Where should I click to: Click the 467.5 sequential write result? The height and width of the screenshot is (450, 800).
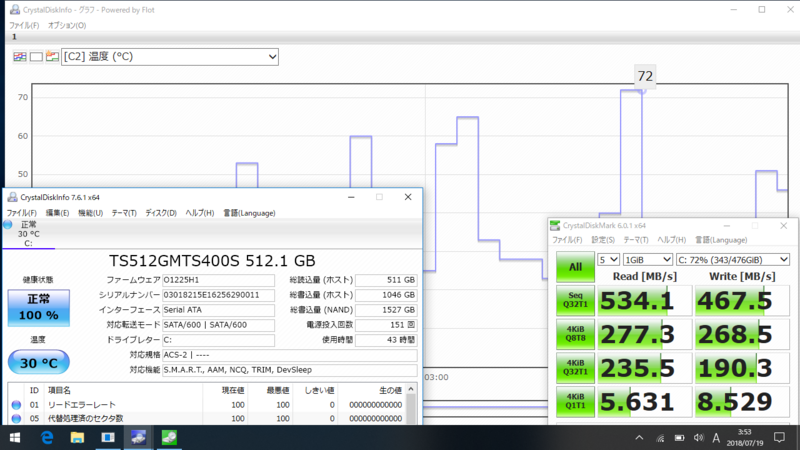click(742, 300)
